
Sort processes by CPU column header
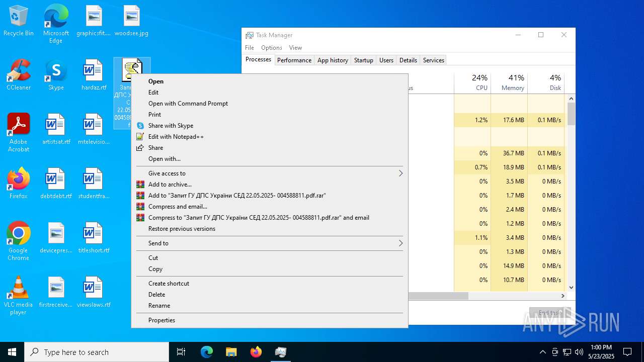pos(472,83)
